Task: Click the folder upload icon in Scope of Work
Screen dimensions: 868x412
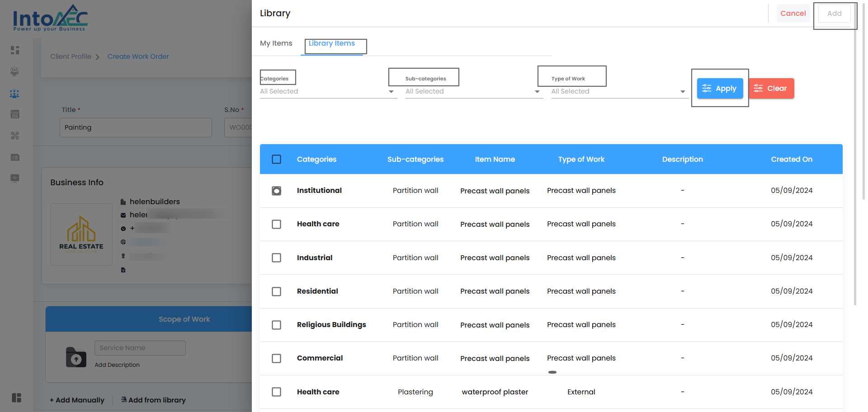Action: (x=76, y=357)
